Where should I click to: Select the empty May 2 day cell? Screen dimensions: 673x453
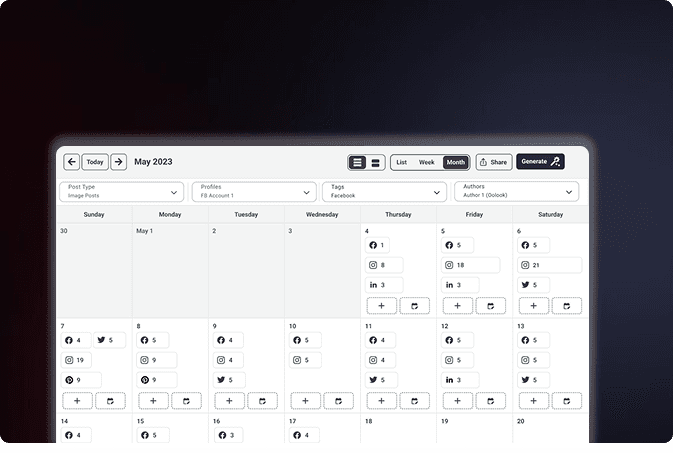tap(246, 271)
